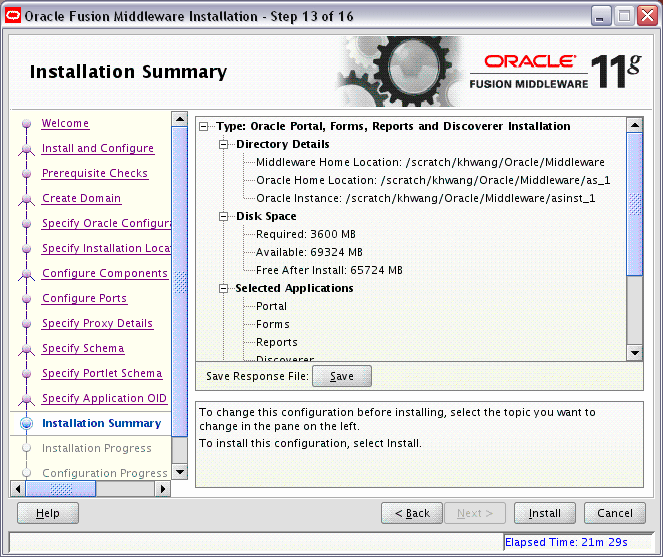Viewport: 663px width, 557px height.
Task: Select the Required: 3600 MB row
Action: point(306,234)
